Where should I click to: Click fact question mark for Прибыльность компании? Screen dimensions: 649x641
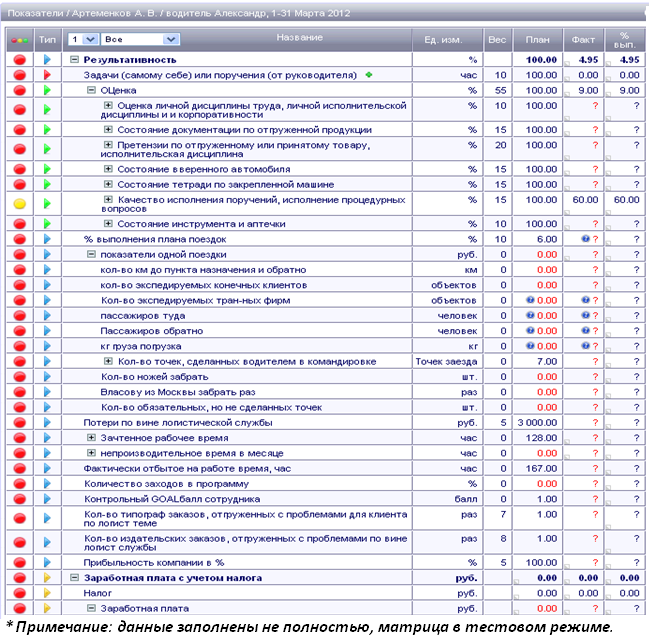pos(595,562)
